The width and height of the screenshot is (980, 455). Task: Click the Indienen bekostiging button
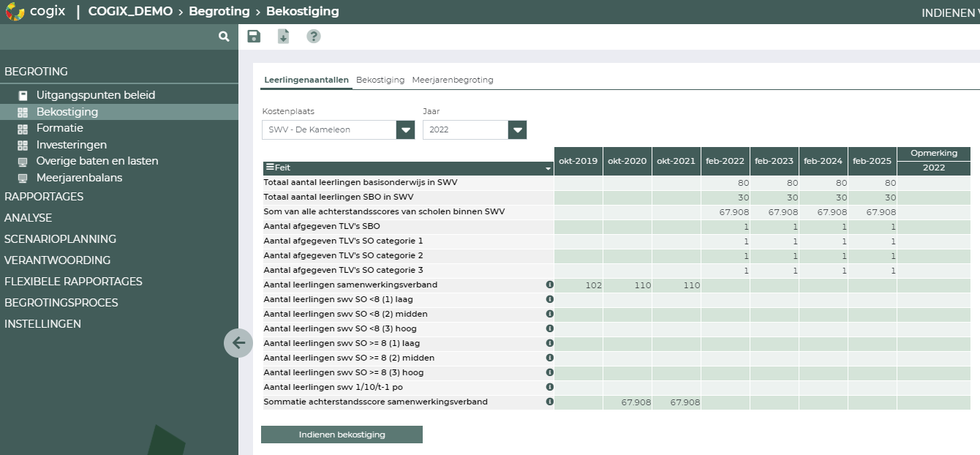point(342,435)
